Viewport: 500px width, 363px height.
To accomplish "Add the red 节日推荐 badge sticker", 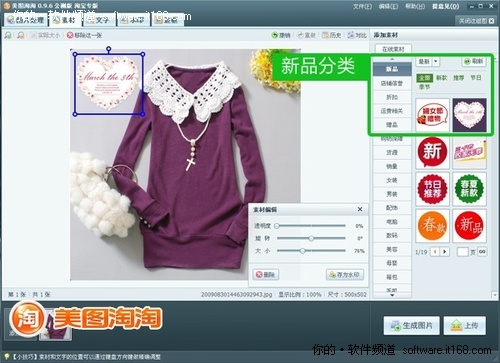I will (432, 189).
